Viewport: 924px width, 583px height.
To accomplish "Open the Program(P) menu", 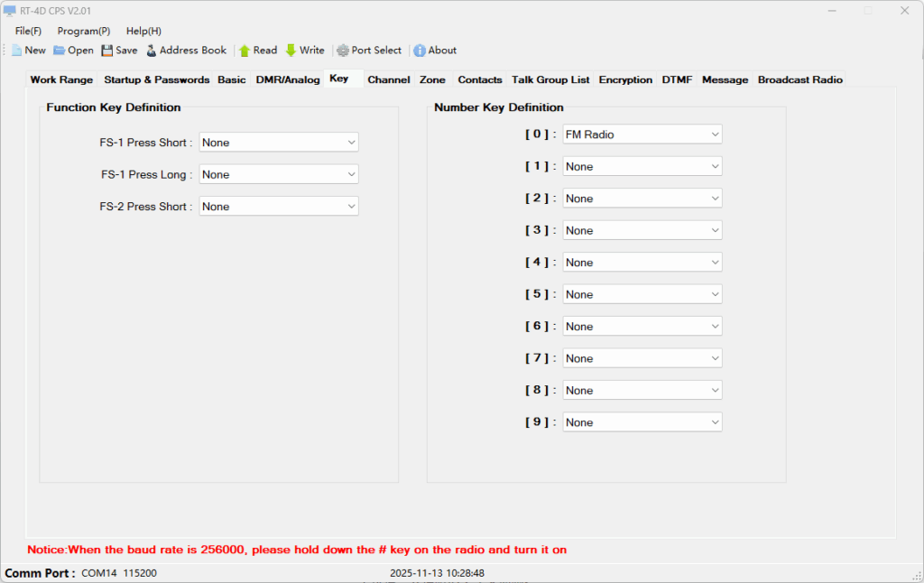I will coord(84,31).
